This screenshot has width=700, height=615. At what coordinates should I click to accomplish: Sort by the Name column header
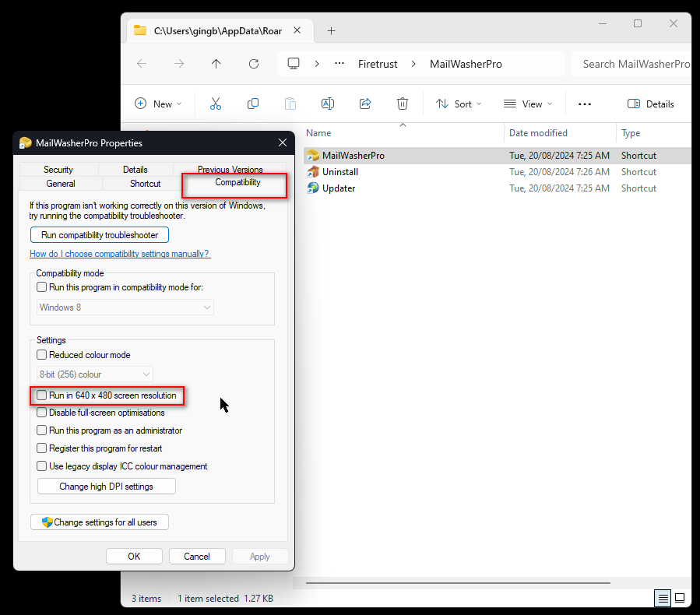318,133
